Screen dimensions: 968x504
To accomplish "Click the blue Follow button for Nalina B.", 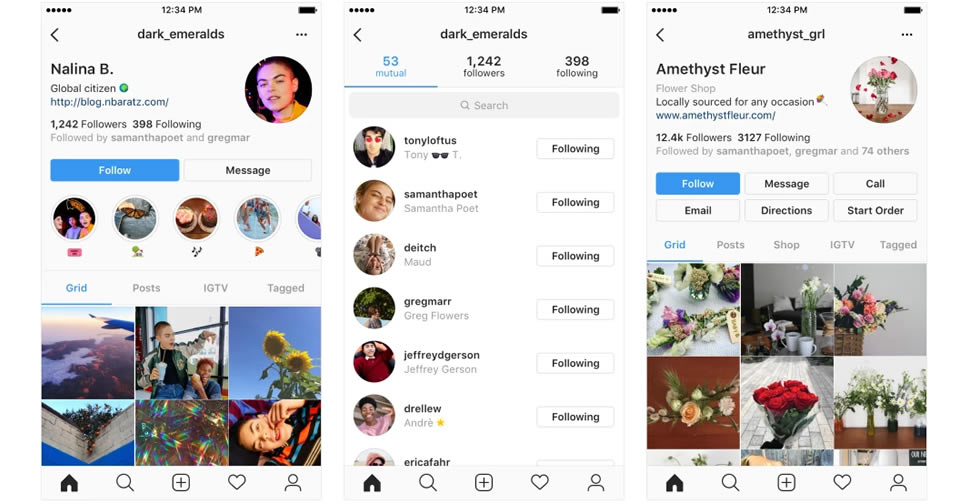I will [115, 170].
